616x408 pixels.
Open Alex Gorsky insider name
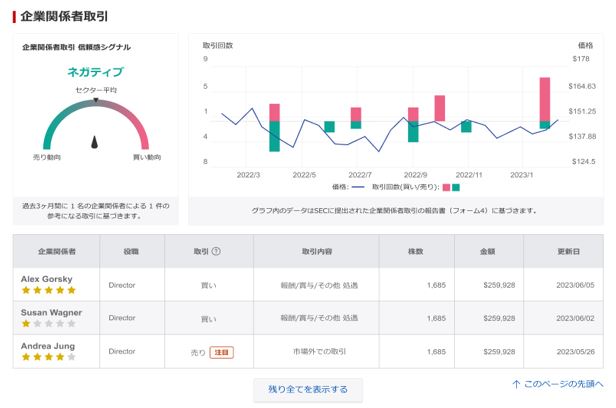click(x=47, y=279)
